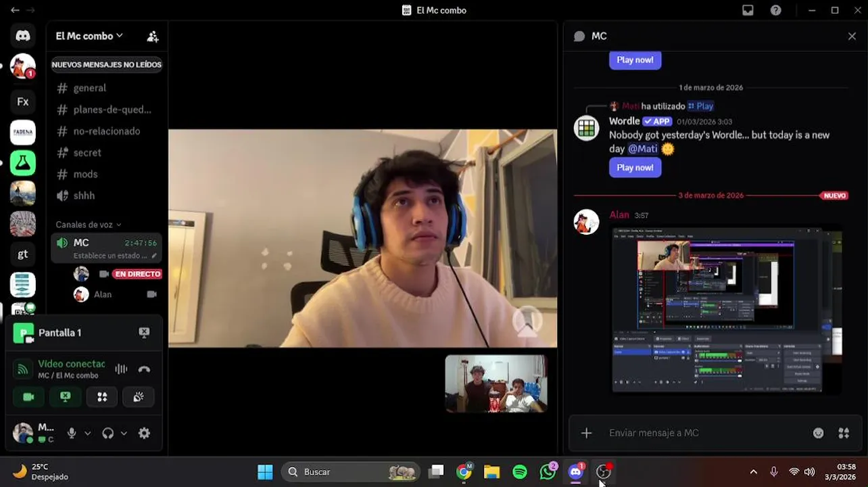Open the shhh announcement channel

tap(106, 195)
